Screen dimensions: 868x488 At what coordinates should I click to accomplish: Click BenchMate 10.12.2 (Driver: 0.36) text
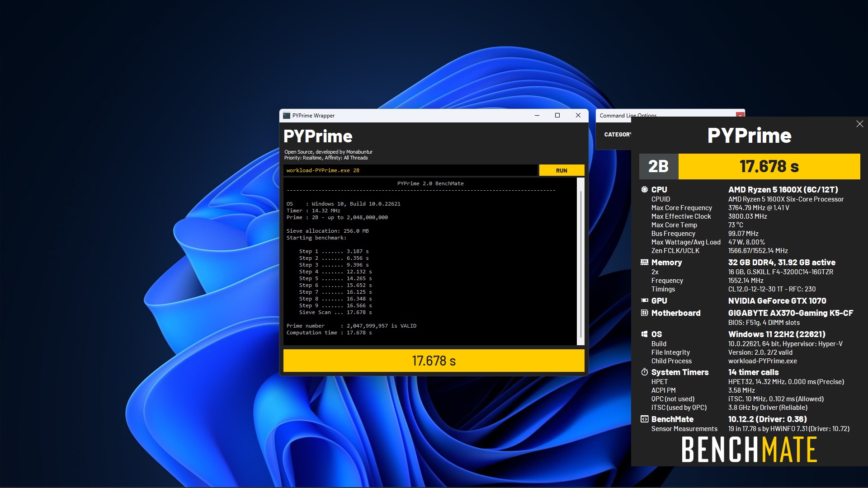(768, 419)
